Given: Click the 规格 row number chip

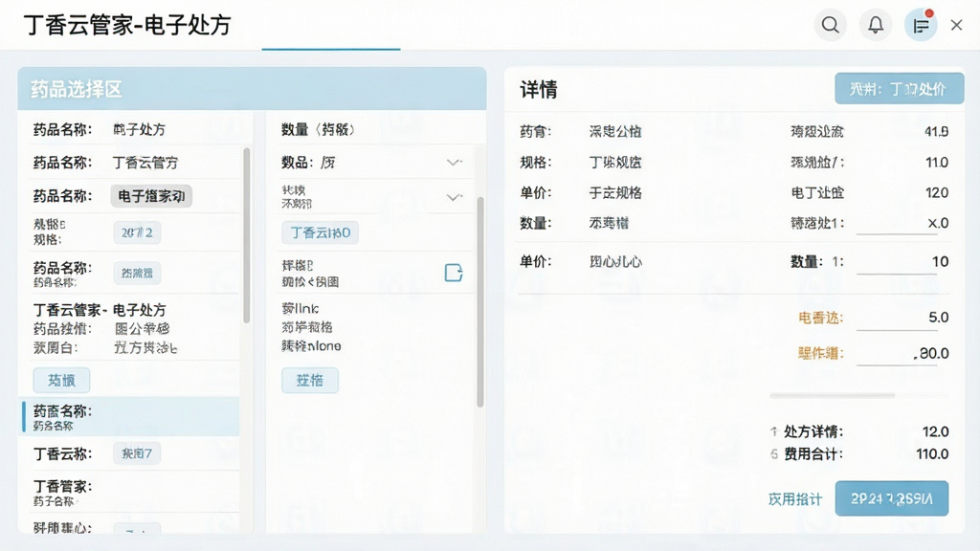Looking at the screenshot, I should [137, 232].
